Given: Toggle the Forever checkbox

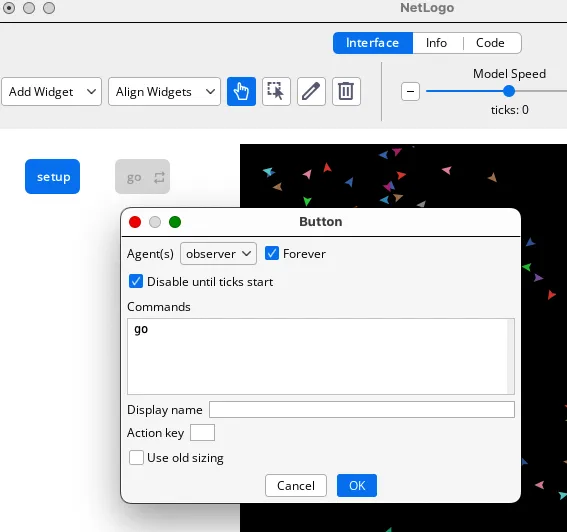Looking at the screenshot, I should tap(272, 253).
